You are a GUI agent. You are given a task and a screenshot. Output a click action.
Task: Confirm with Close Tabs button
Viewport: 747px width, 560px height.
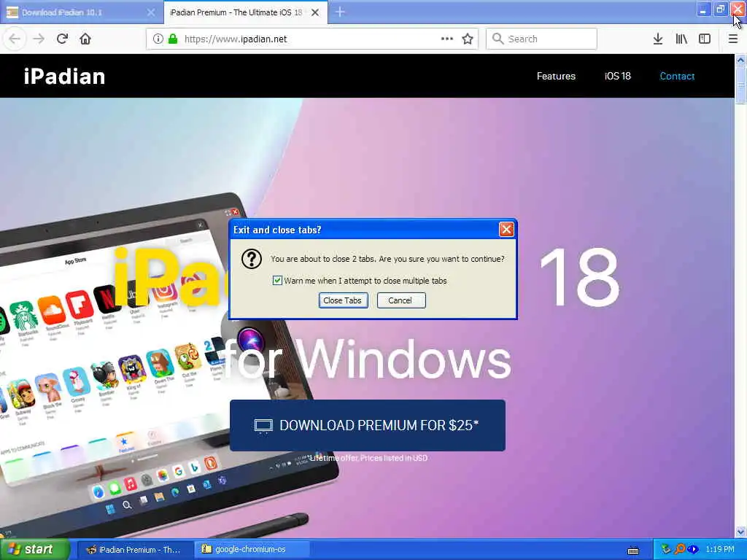pyautogui.click(x=343, y=300)
